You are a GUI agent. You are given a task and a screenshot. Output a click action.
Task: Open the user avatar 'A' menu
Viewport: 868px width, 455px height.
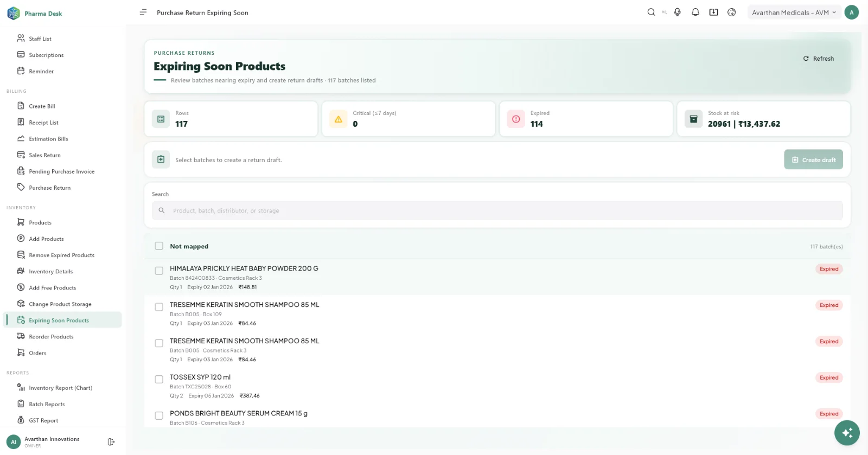pos(852,12)
